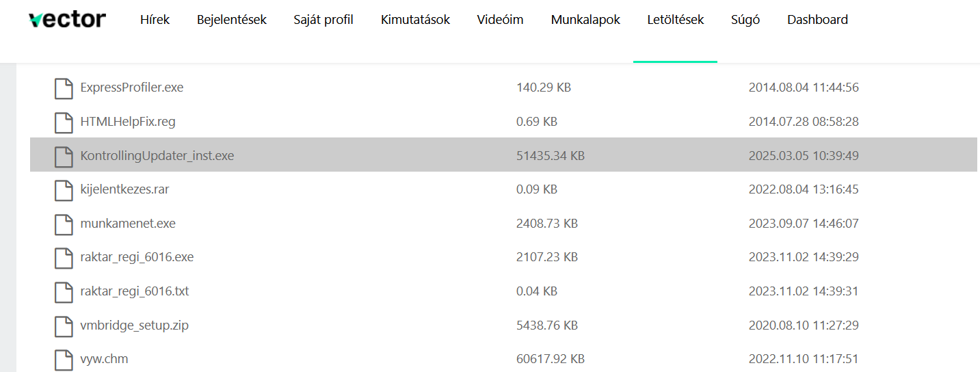Image resolution: width=980 pixels, height=372 pixels.
Task: Navigate to Kimutatások in the top menu
Action: (415, 20)
